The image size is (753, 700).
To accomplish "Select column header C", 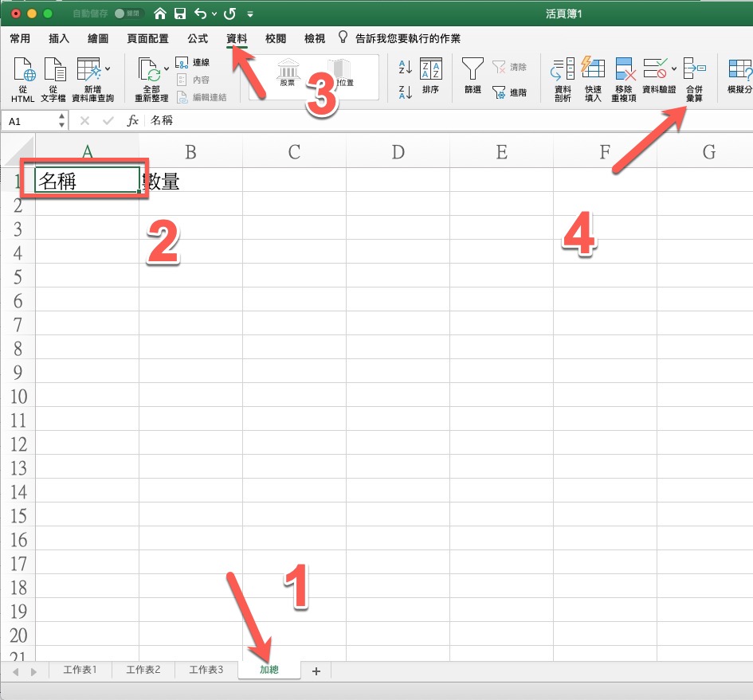I will click(294, 152).
